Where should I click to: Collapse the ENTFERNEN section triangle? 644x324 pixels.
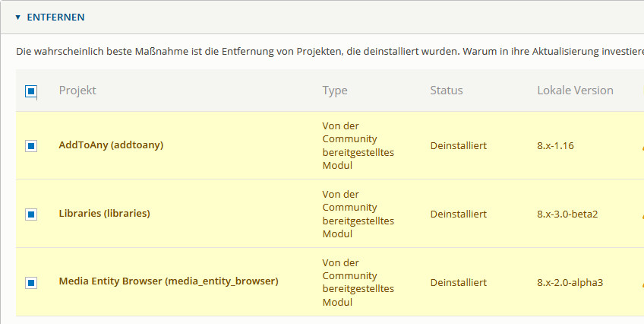(18, 17)
